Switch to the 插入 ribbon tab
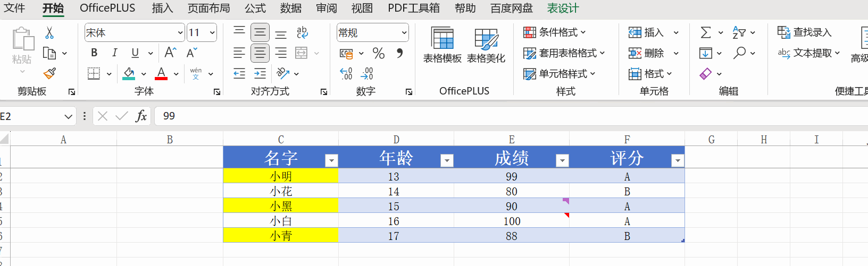This screenshot has height=266, width=868. pos(162,8)
